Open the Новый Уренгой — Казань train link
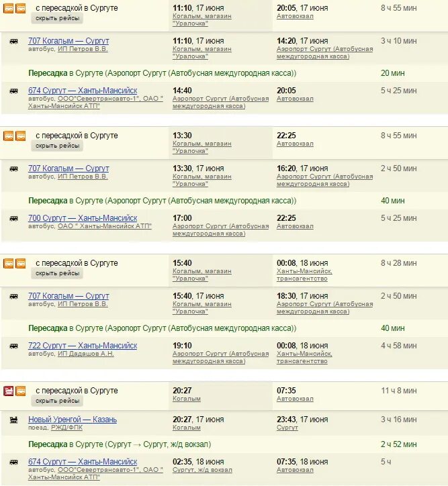Image resolution: width=448 pixels, height=486 pixels. (73, 420)
